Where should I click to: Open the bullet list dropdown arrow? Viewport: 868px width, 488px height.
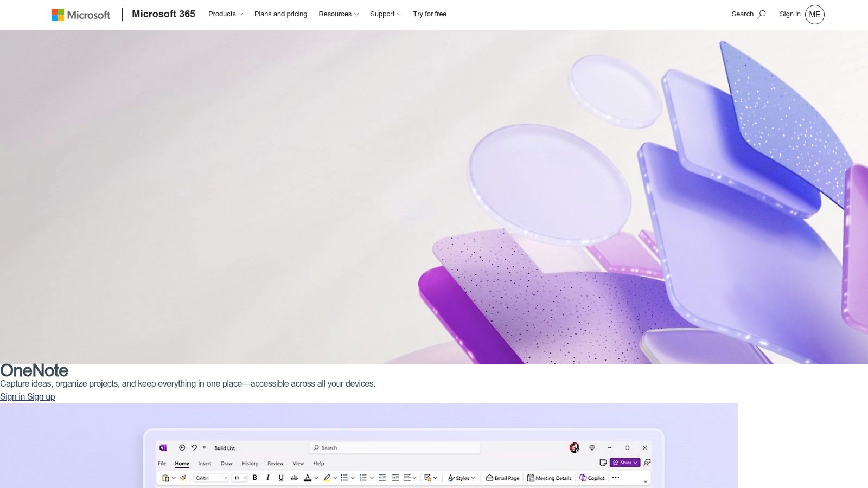(353, 478)
